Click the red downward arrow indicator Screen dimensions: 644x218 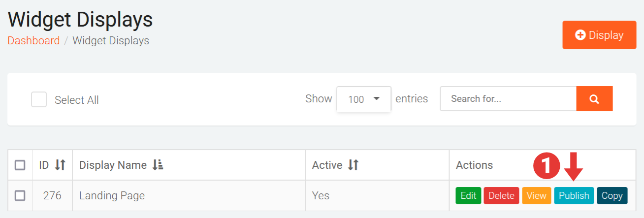click(574, 166)
